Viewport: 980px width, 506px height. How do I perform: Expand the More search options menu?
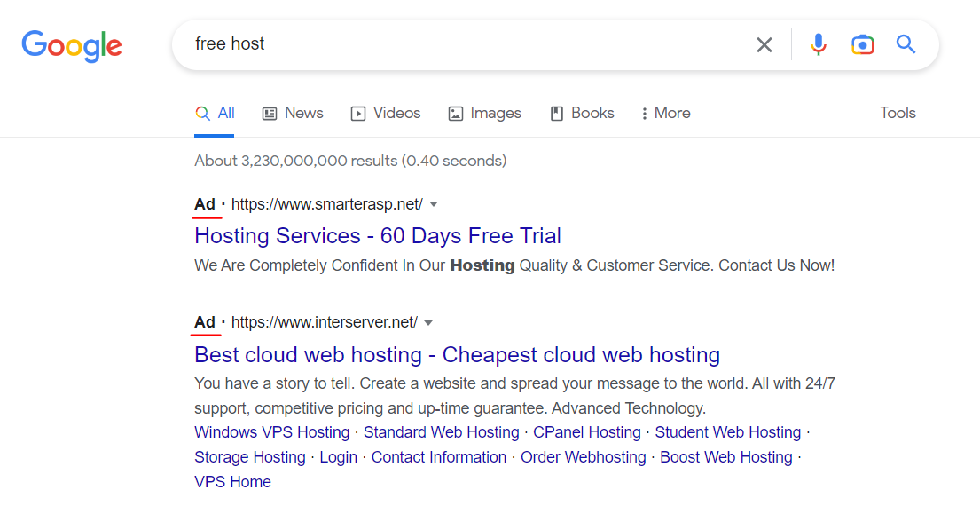click(665, 113)
